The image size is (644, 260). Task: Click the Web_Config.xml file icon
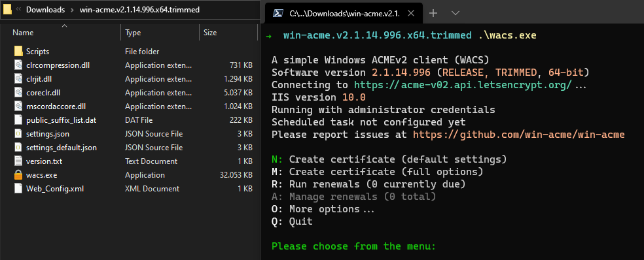pos(18,189)
